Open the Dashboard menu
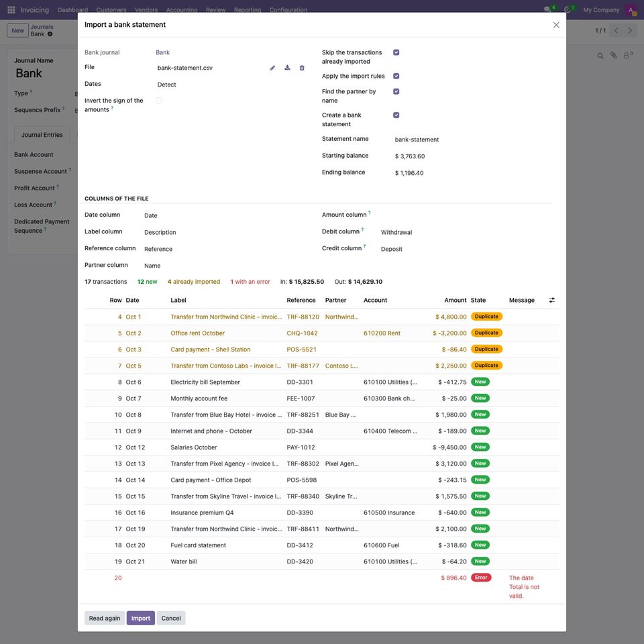This screenshot has height=644, width=644. pos(72,9)
